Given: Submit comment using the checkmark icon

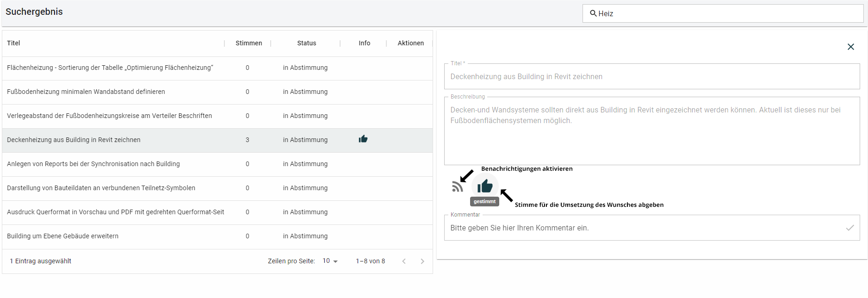Looking at the screenshot, I should pos(849,228).
